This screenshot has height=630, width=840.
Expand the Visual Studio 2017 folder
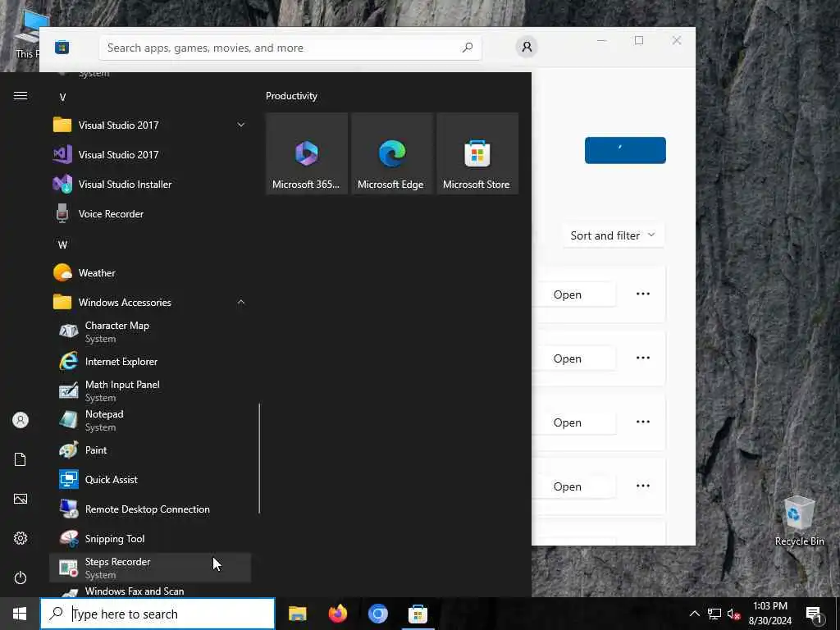(x=150, y=126)
